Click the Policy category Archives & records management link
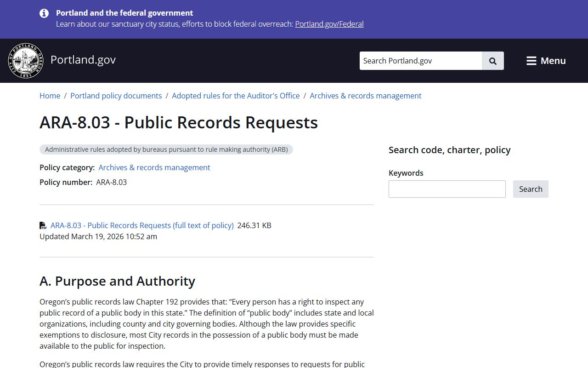The image size is (588, 368). [154, 167]
